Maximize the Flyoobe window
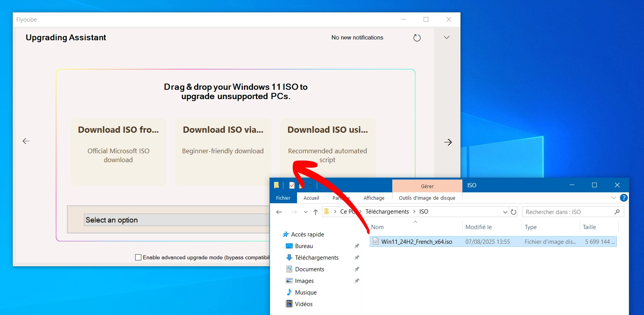 [x=426, y=19]
